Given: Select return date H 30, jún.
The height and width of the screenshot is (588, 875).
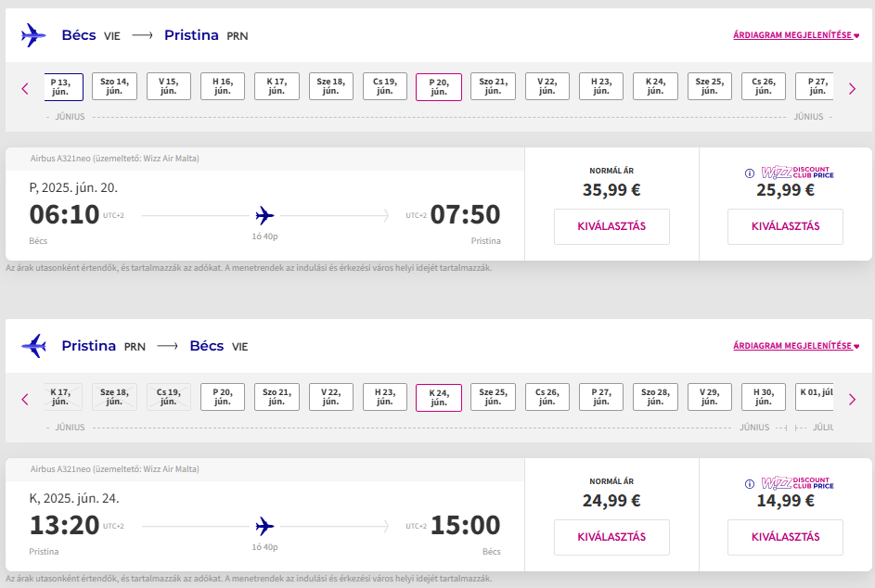Looking at the screenshot, I should pyautogui.click(x=763, y=397).
